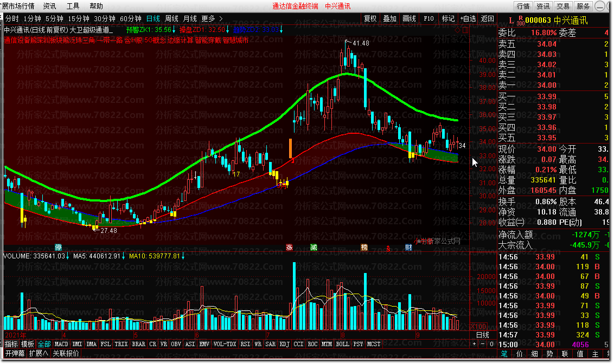Click the '减' marker icon below the chart
Viewport: 614px width, 364px height.
[x=314, y=247]
